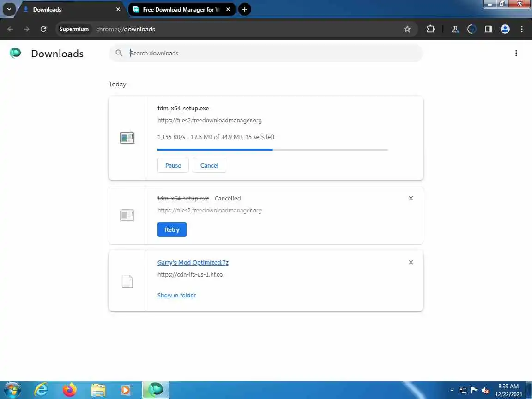Open the browser three-dot menu
The height and width of the screenshot is (399, 532).
521,29
